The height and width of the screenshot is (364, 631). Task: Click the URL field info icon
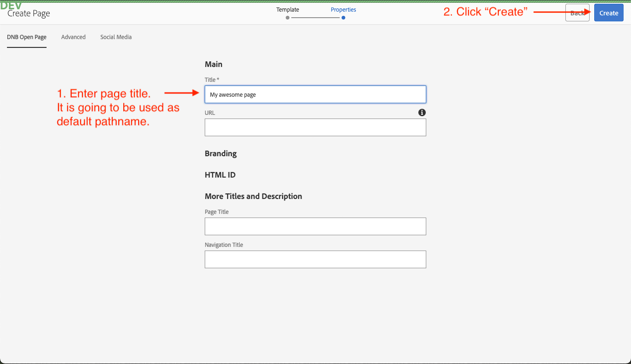[x=422, y=113]
